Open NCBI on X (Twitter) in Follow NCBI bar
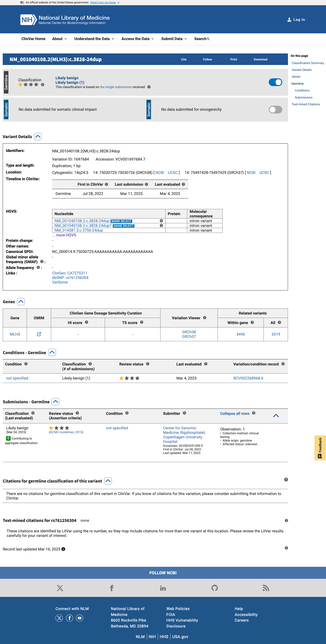The height and width of the screenshot is (644, 326). [x=60, y=588]
